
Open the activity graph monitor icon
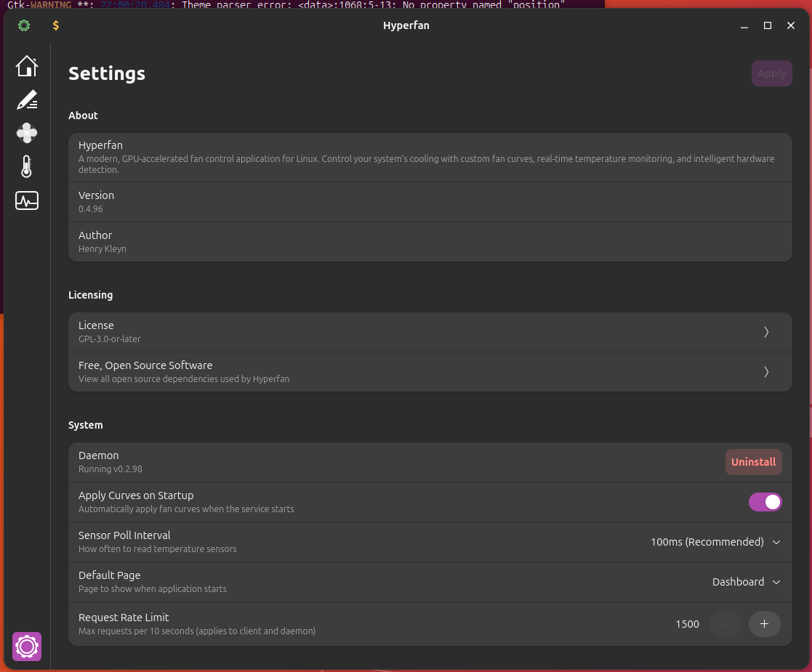(x=26, y=201)
